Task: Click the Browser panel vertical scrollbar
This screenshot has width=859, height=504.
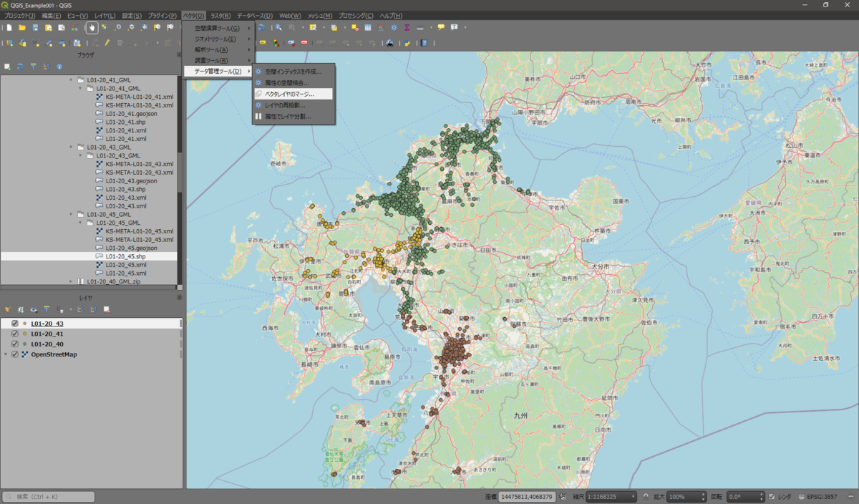Action: 180,179
